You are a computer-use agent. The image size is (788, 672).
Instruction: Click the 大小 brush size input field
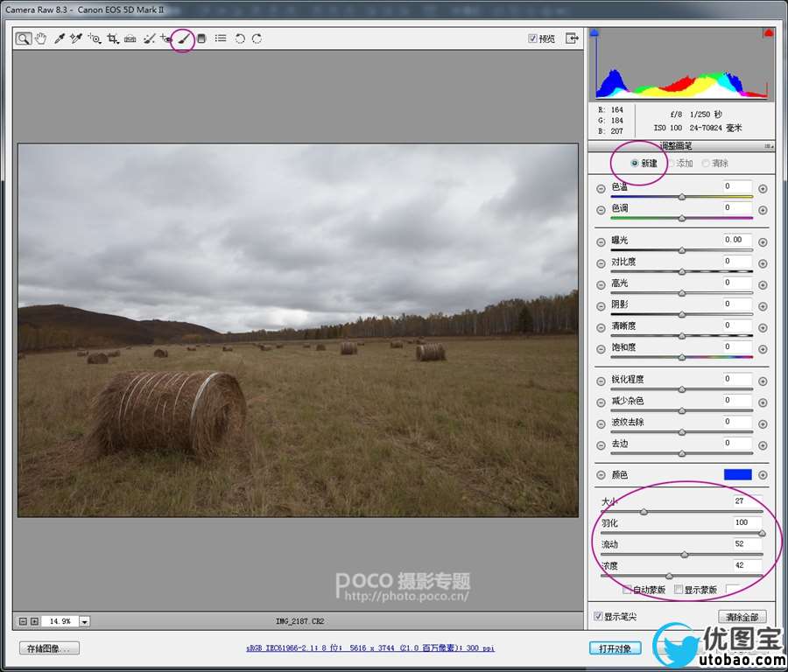(x=746, y=500)
